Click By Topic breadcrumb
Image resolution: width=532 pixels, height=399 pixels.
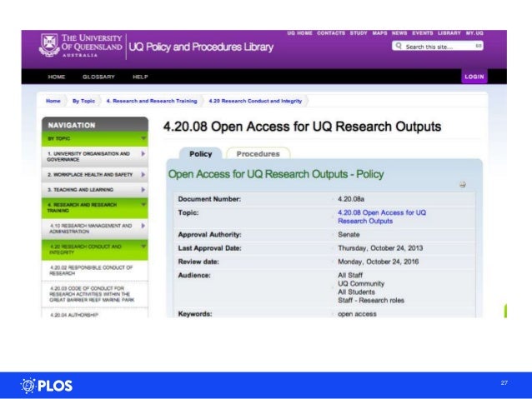coord(83,101)
